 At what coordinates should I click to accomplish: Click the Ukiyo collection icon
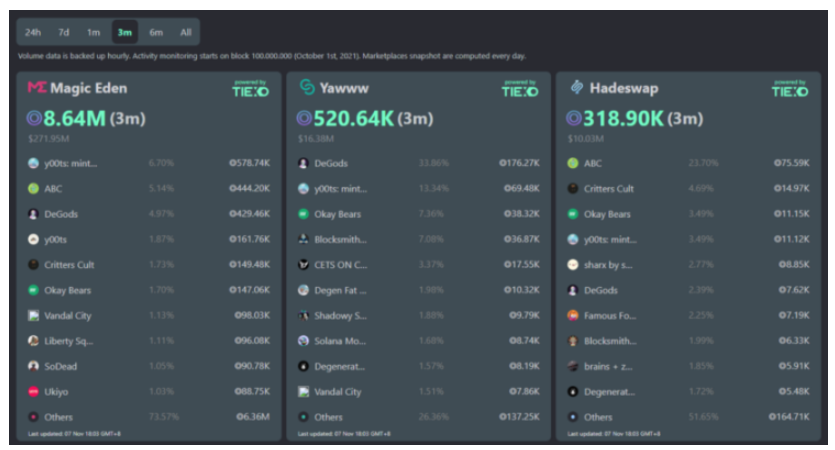(x=34, y=391)
